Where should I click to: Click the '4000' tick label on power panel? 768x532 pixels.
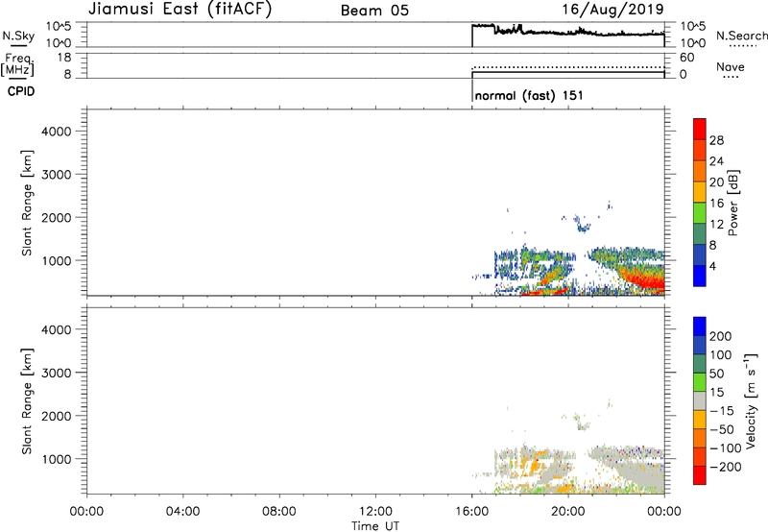[57, 132]
